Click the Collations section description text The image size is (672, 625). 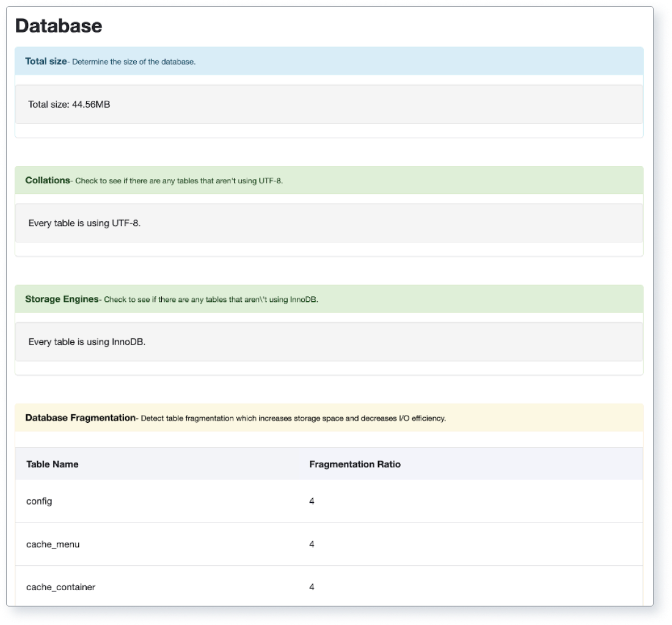177,181
